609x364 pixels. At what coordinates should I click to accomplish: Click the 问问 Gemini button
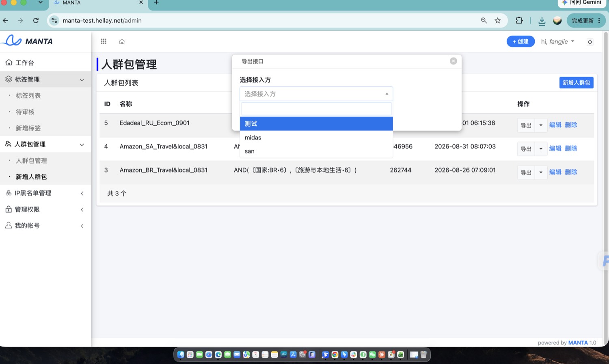pos(581,2)
